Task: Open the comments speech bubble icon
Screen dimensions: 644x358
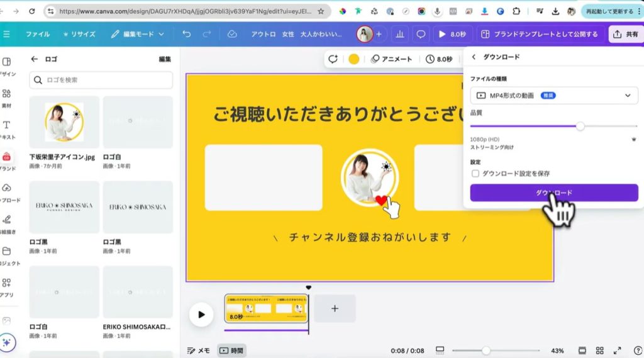Action: pos(421,34)
